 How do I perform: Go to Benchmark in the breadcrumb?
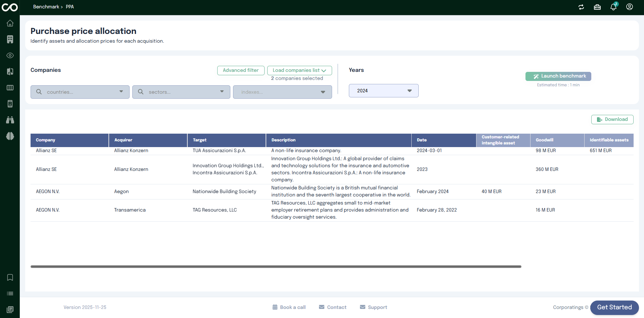46,7
